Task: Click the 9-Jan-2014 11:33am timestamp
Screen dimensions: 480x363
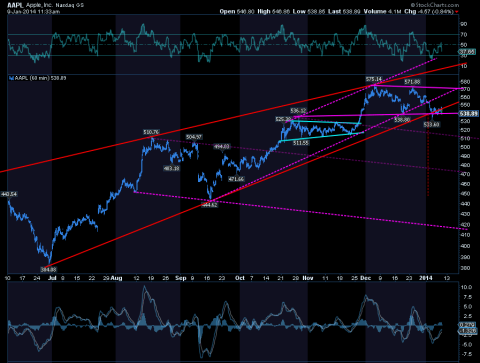Action: [x=33, y=11]
